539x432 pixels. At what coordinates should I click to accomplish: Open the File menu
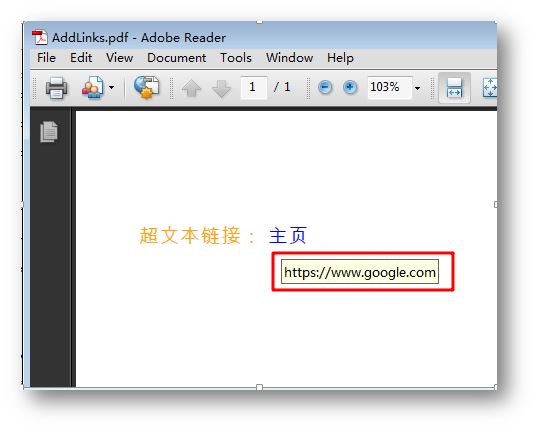[x=46, y=58]
